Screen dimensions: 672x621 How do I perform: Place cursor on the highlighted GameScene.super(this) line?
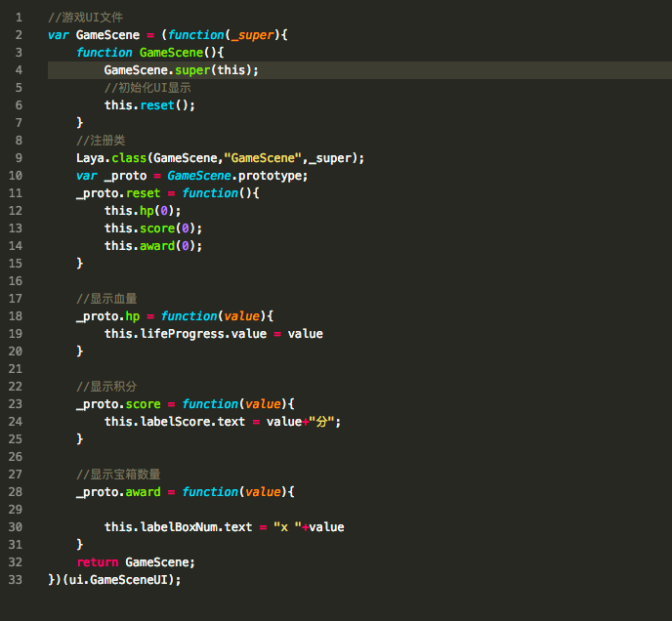[x=182, y=70]
